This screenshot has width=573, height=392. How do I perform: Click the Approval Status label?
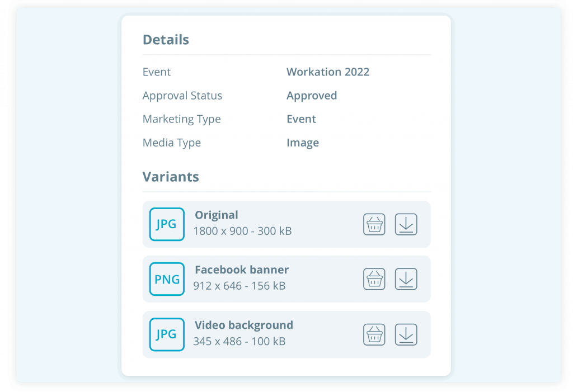(x=182, y=96)
